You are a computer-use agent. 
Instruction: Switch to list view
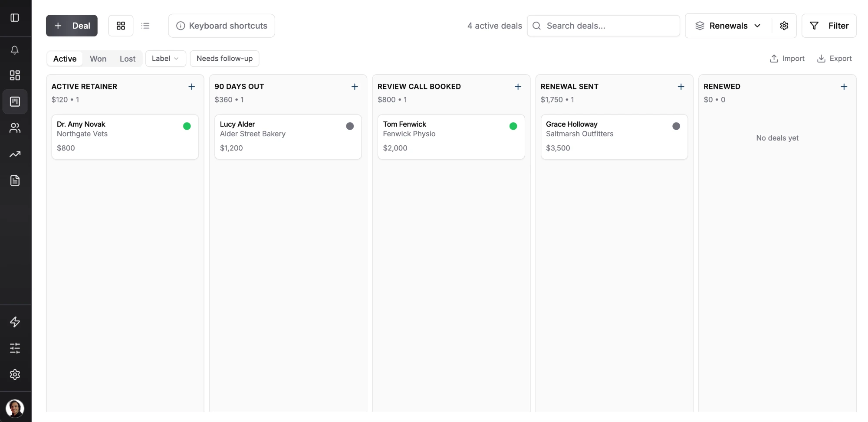pos(145,26)
